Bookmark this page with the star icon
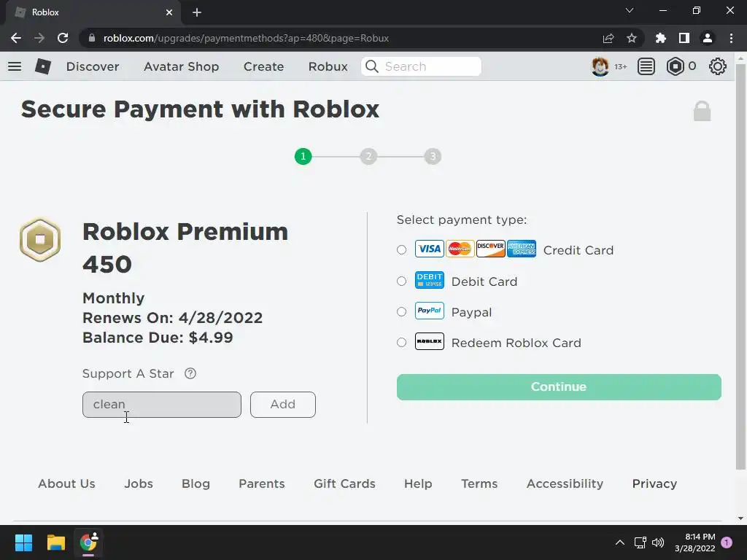 click(631, 38)
